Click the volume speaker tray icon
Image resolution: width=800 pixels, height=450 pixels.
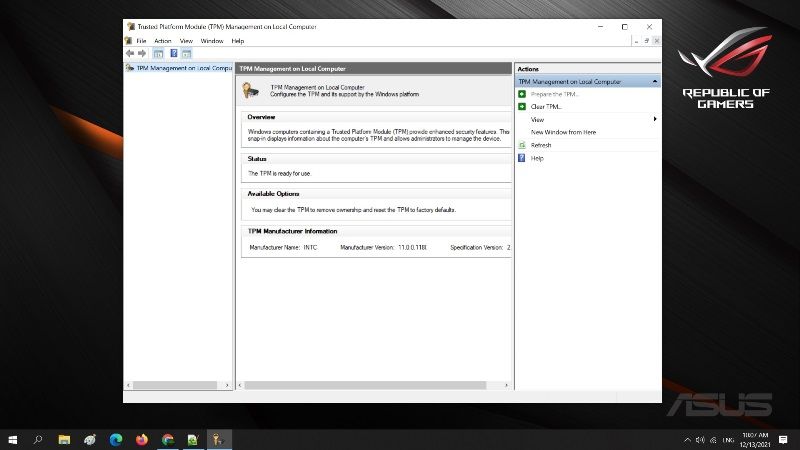click(x=700, y=440)
